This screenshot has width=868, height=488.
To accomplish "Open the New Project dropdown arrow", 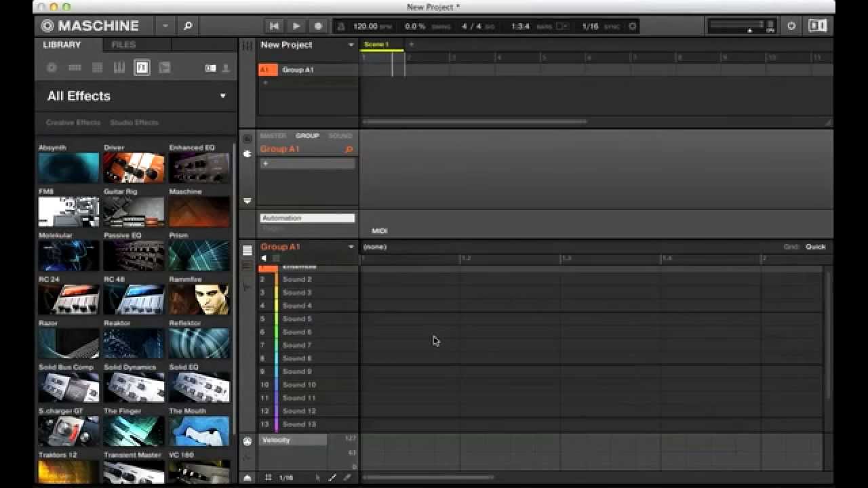I will click(x=351, y=45).
